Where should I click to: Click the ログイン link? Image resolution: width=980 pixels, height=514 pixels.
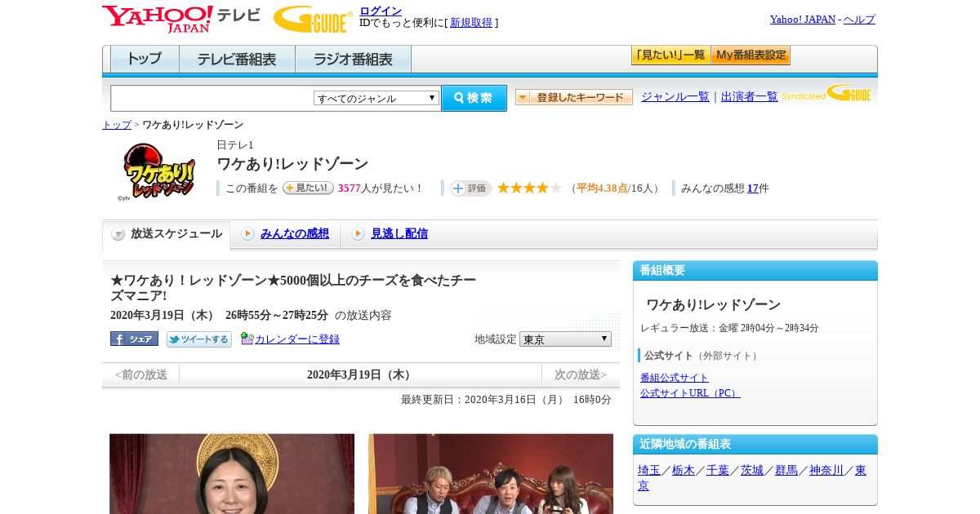tap(381, 11)
